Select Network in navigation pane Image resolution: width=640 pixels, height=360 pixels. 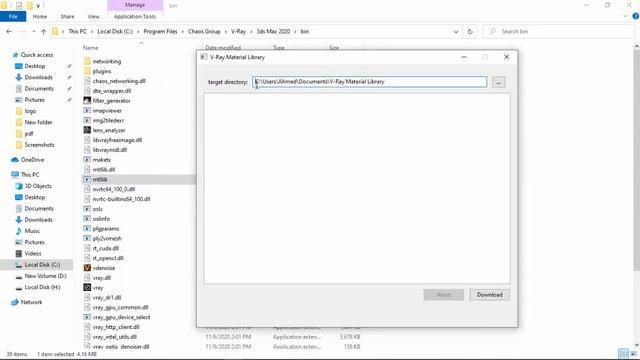coord(31,302)
